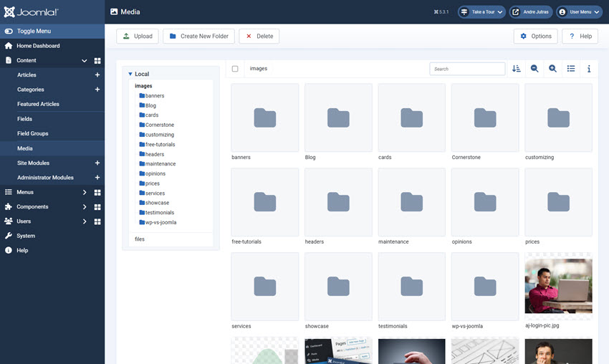Switch to list view using list icon
609x364 pixels.
(571, 69)
